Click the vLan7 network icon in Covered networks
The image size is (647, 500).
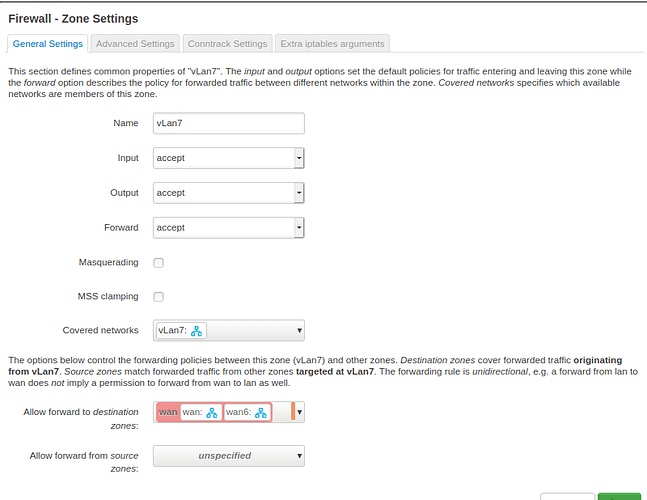(x=197, y=331)
